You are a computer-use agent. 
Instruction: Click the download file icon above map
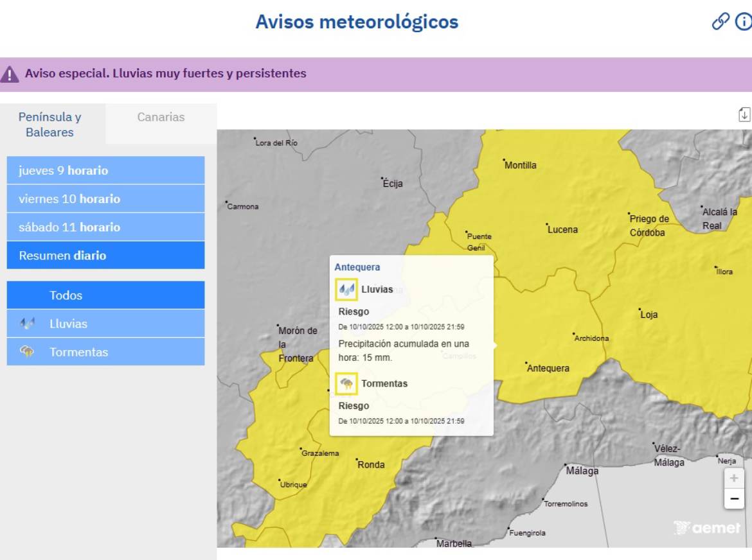tap(744, 114)
